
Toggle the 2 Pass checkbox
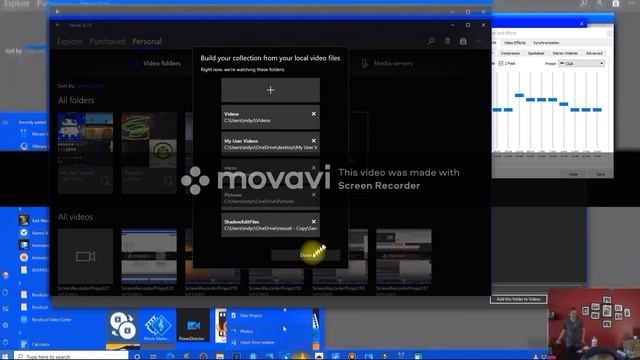[x=501, y=63]
